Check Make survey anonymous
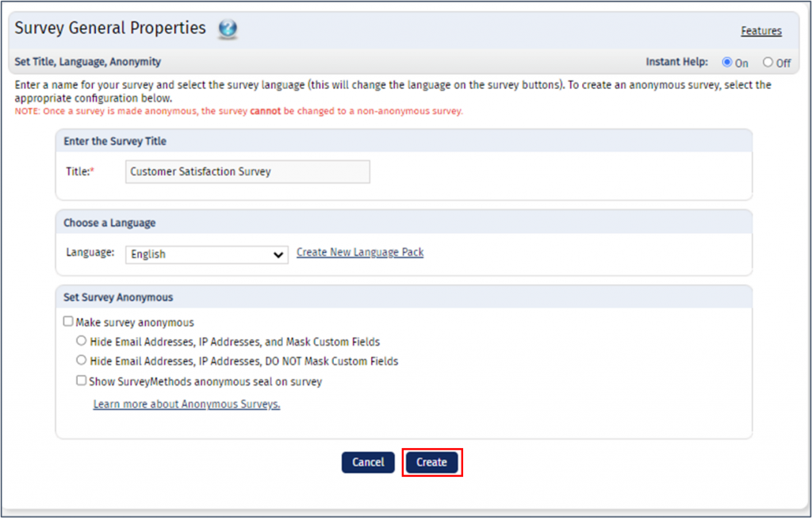The width and height of the screenshot is (812, 518). click(68, 322)
